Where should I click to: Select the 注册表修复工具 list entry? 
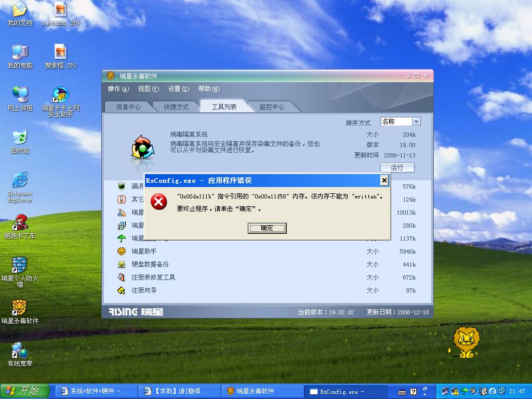[153, 277]
